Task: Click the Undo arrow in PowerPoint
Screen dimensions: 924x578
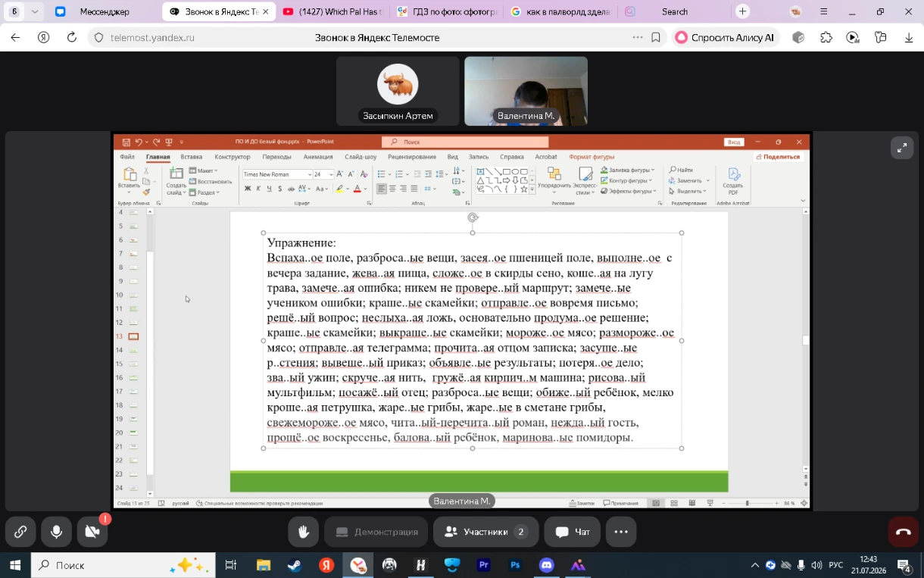Action: click(139, 142)
